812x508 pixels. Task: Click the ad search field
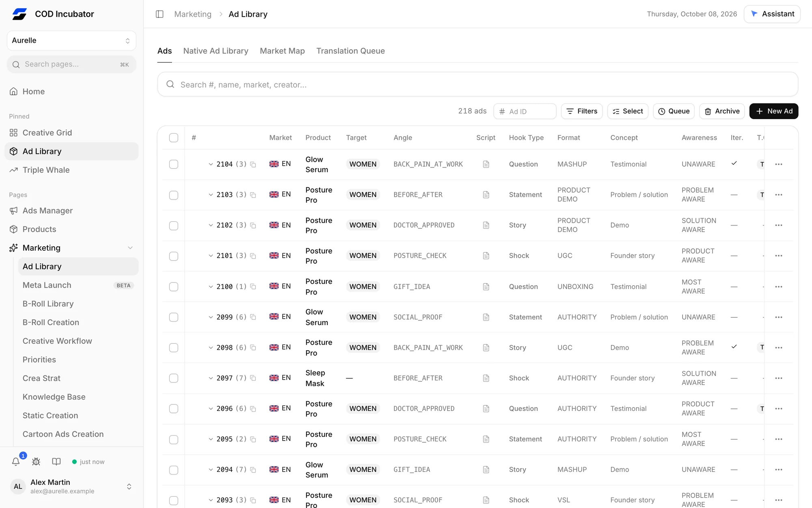click(477, 85)
